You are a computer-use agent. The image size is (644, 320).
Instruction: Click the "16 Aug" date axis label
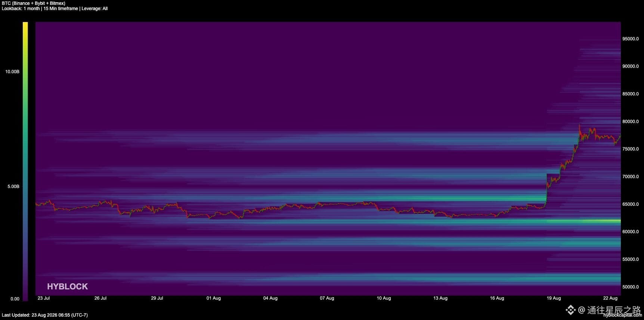click(x=497, y=298)
